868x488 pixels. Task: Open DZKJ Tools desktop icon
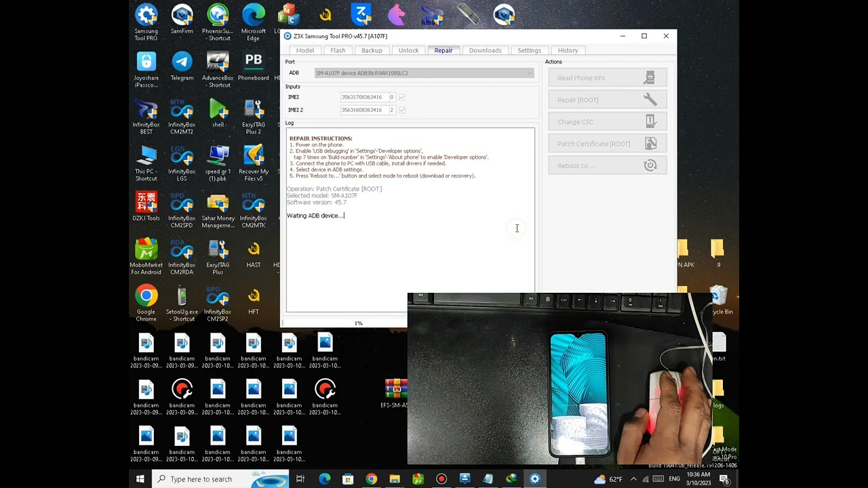146,206
